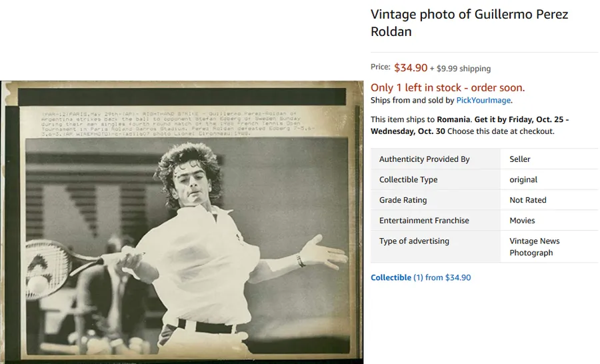Click the product title about Guillermo Perez Roldan
This screenshot has height=364, width=600.
coord(469,23)
